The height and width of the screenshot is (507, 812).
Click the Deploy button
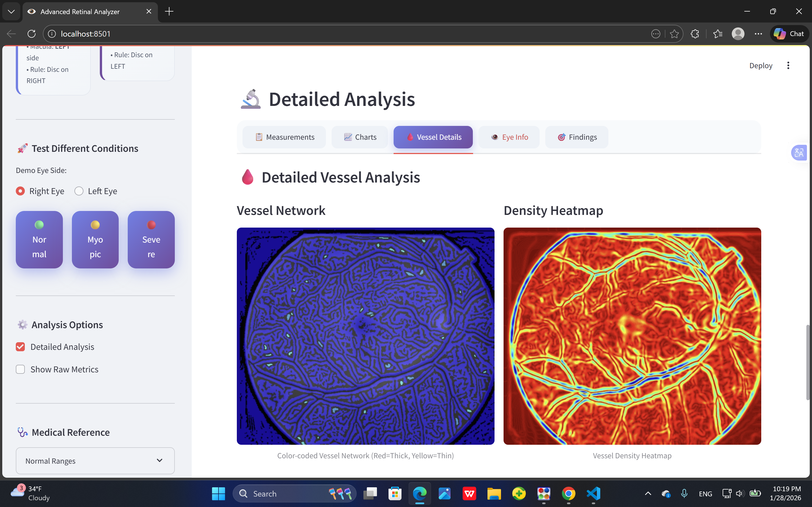click(x=760, y=65)
